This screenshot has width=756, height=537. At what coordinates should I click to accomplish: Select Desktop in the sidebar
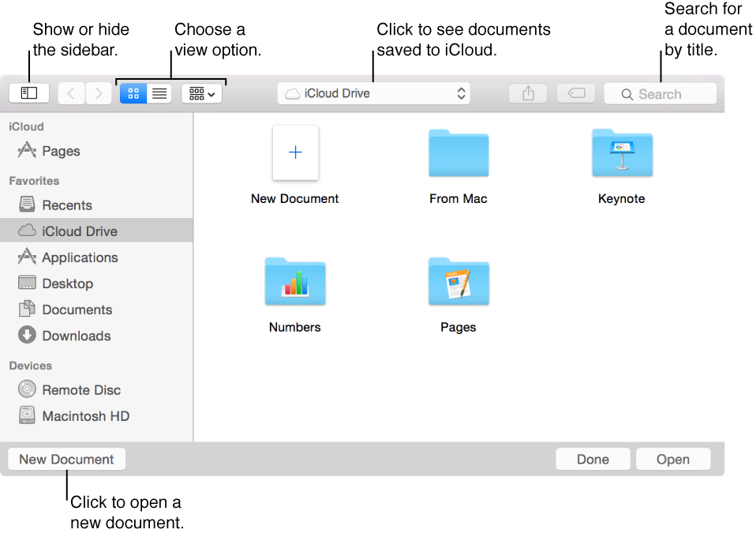pos(96,284)
